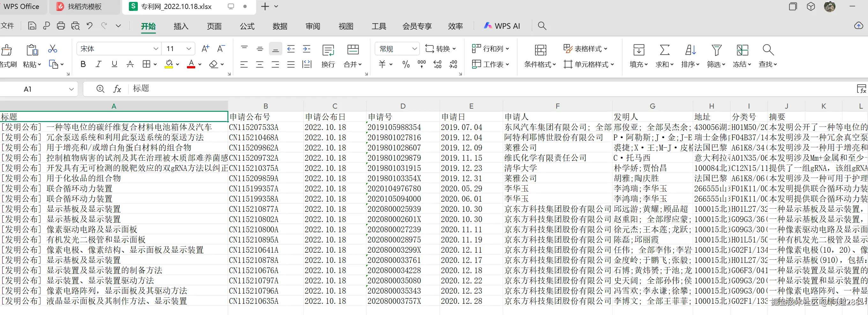Decrease indent of cell content
868x315 pixels.
tap(291, 49)
